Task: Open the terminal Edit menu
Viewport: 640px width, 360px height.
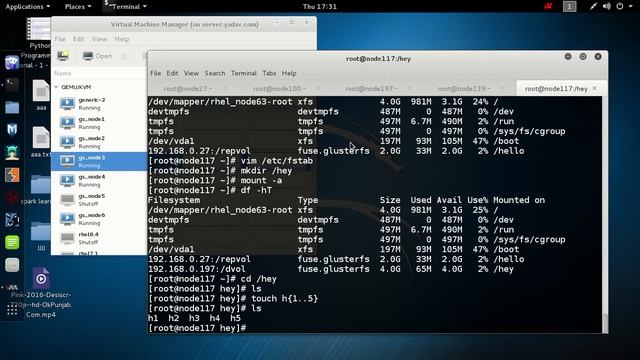Action: pyautogui.click(x=172, y=73)
